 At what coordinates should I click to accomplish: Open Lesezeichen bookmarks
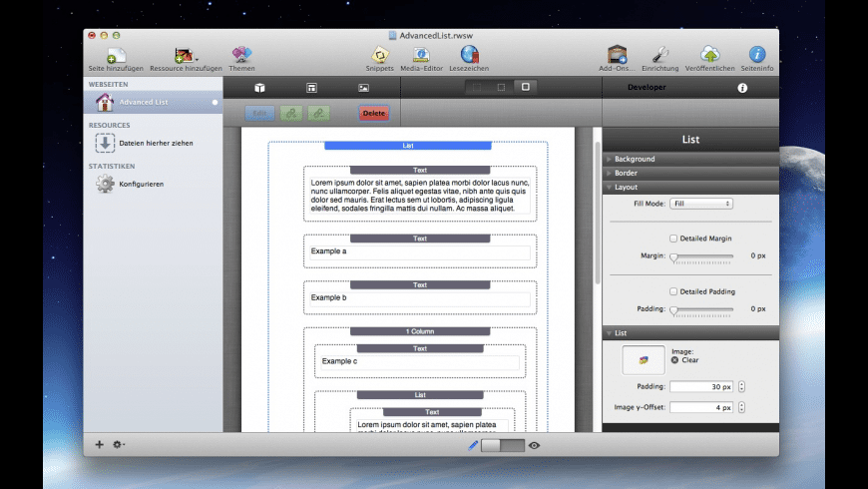(470, 54)
